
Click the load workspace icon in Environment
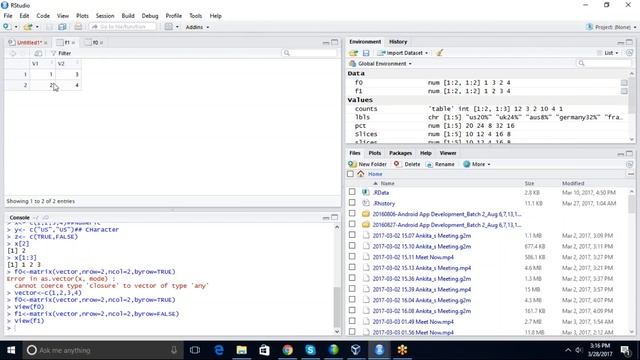coord(353,53)
